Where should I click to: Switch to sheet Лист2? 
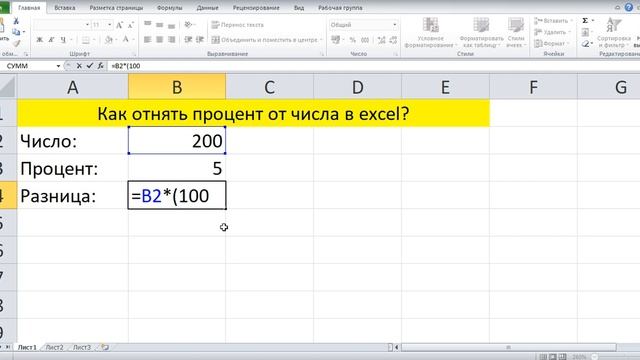click(54, 347)
